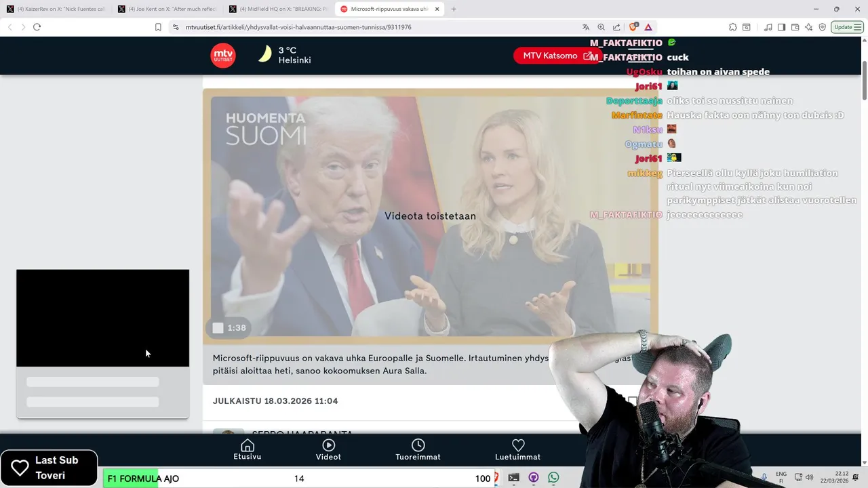Screen dimensions: 868x488
Task: Switch the ENG FI input language
Action: (781, 478)
